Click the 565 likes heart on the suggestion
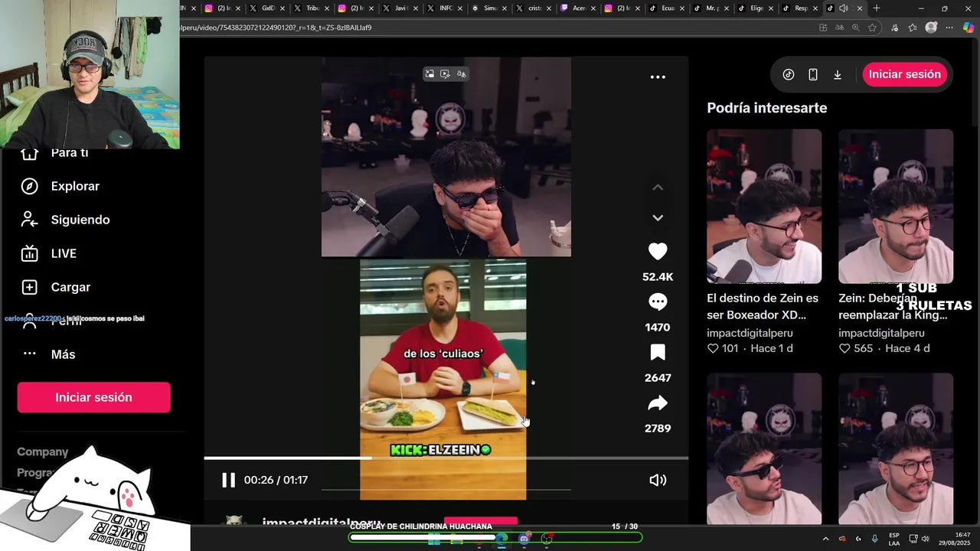980x551 pixels. [x=844, y=348]
